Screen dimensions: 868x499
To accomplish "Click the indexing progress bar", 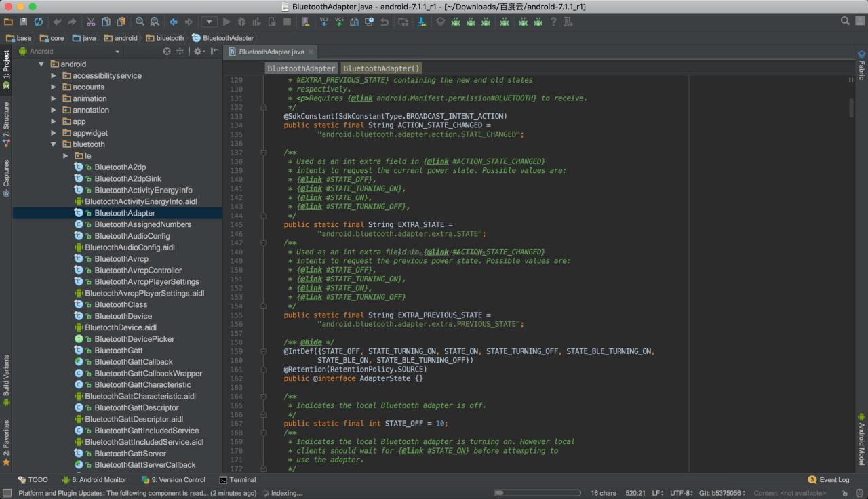I will 536,493.
